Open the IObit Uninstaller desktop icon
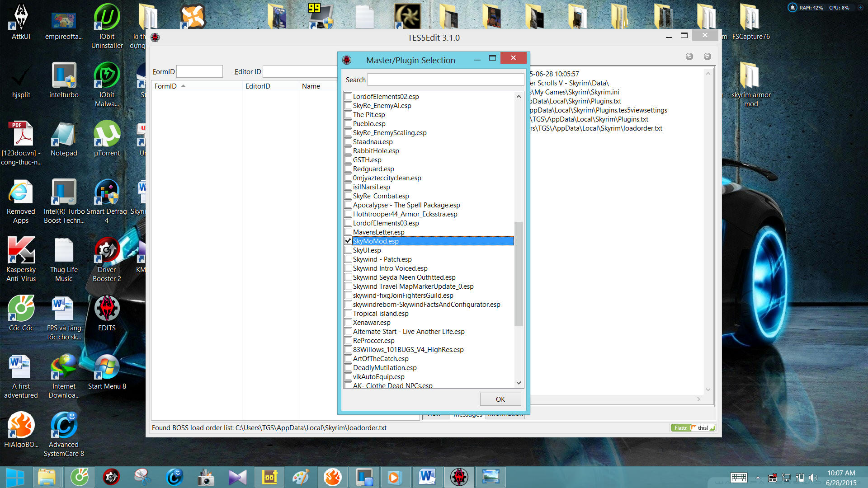Viewport: 868px width, 488px height. click(x=107, y=25)
